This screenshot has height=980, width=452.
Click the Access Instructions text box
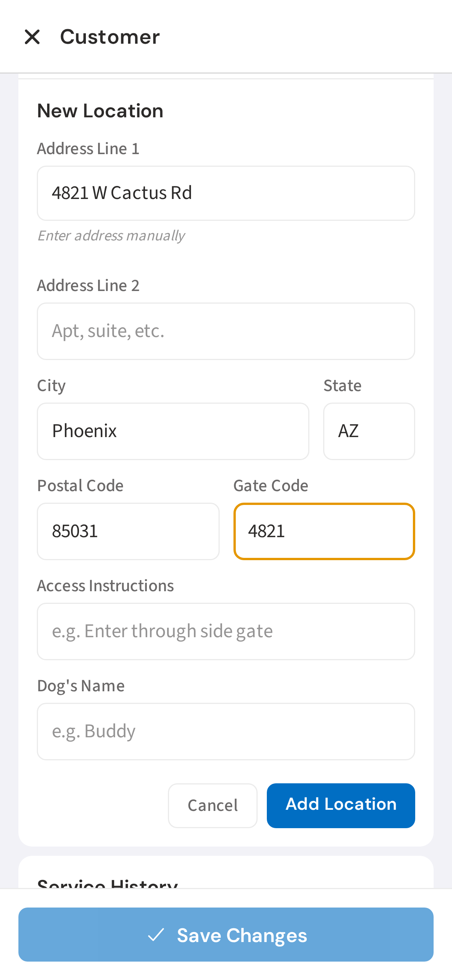[226, 631]
